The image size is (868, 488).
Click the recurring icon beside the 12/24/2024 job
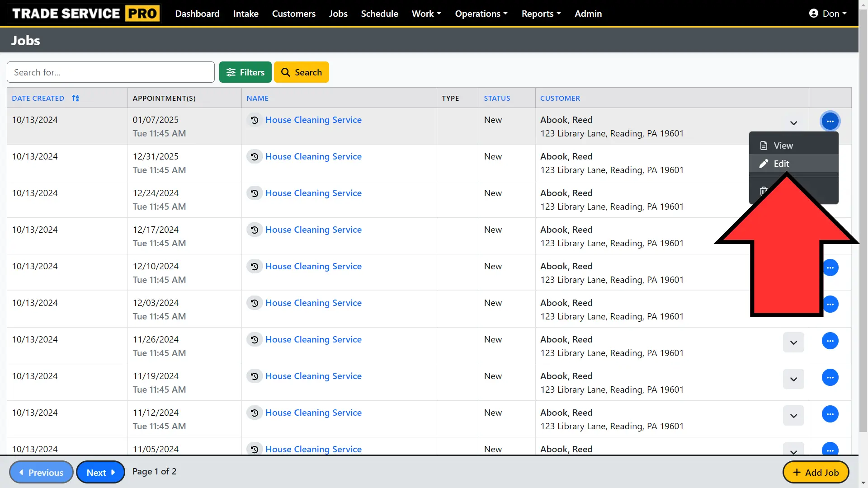[255, 193]
